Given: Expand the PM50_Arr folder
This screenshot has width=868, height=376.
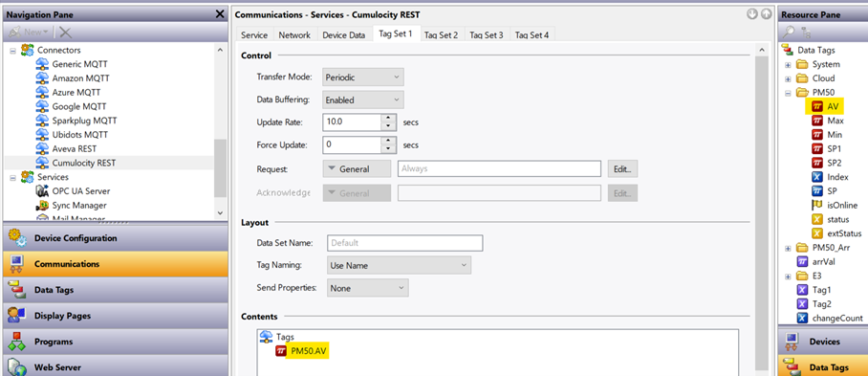Looking at the screenshot, I should pyautogui.click(x=788, y=248).
